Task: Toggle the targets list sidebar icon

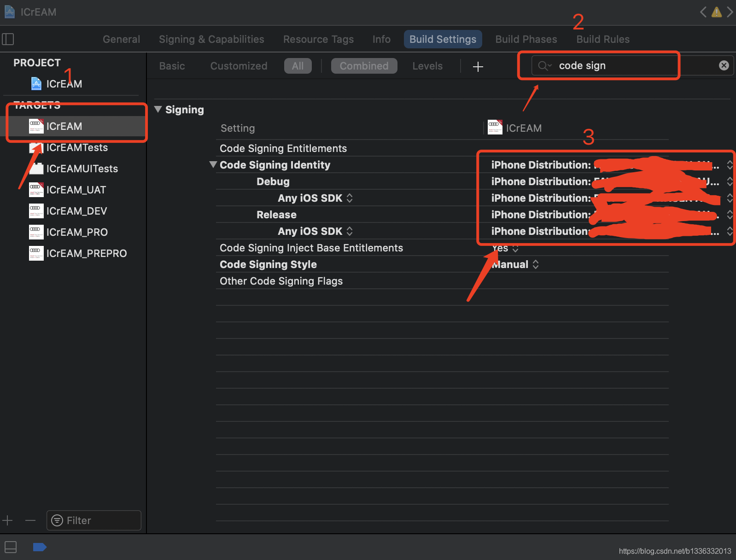Action: coord(8,39)
